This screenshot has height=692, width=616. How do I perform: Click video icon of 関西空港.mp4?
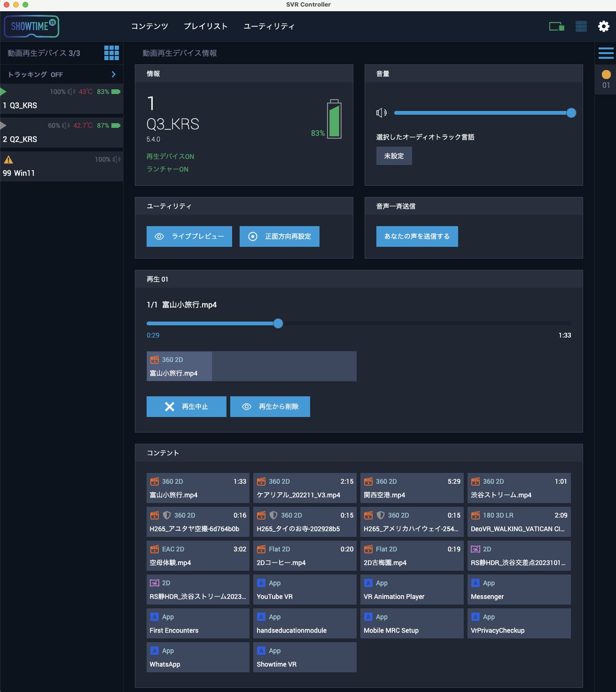coord(368,481)
